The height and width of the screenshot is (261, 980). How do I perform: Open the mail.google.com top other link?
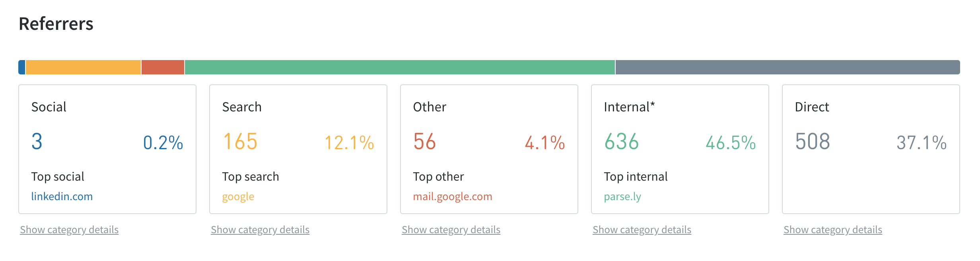pyautogui.click(x=452, y=197)
